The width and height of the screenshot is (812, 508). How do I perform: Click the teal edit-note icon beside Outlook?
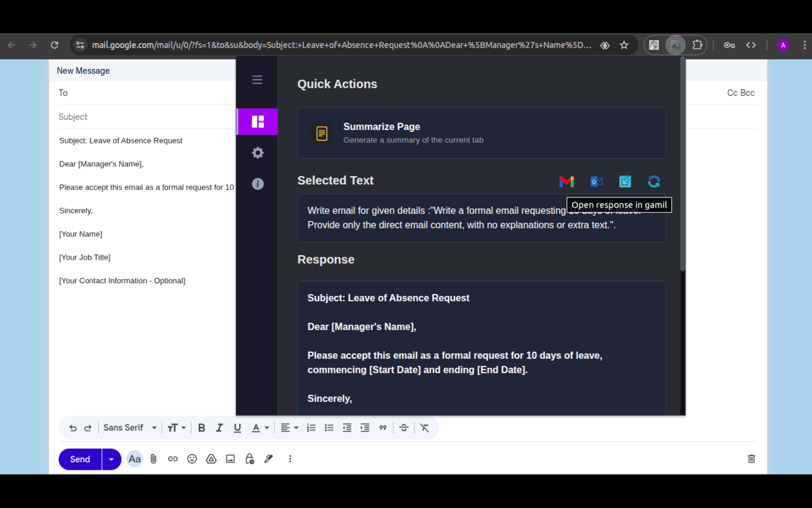(625, 182)
